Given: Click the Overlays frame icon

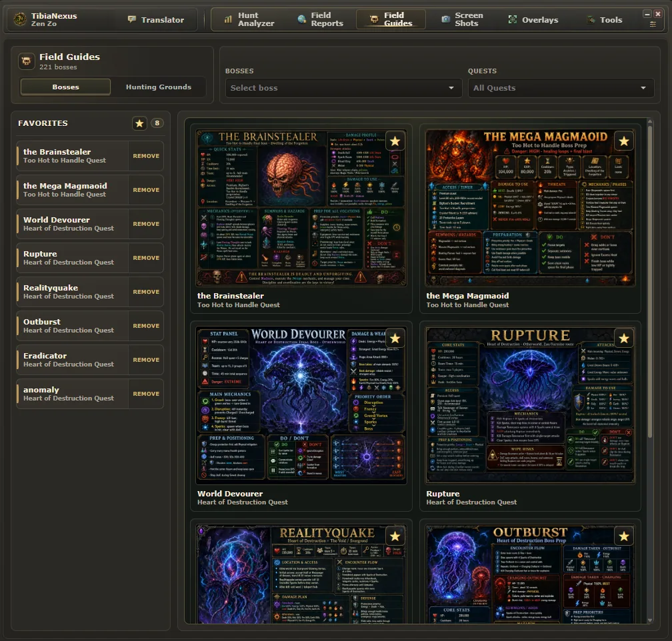Looking at the screenshot, I should pos(512,19).
